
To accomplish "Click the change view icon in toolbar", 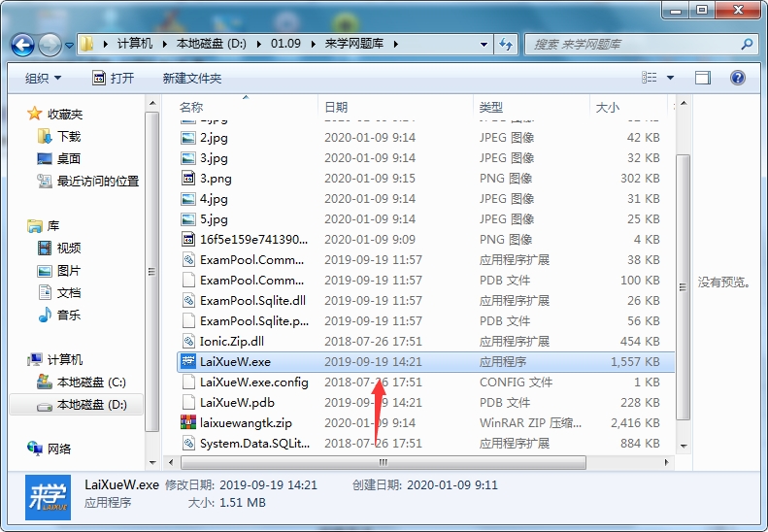I will pyautogui.click(x=649, y=78).
